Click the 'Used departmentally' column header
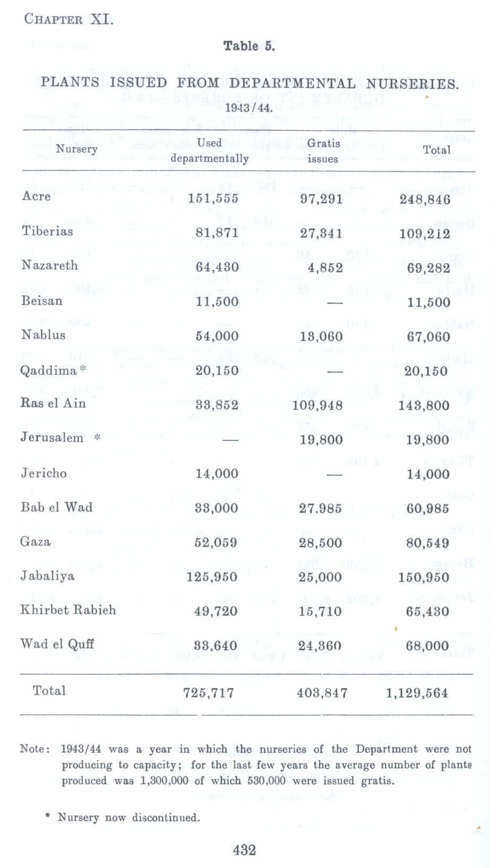The height and width of the screenshot is (868, 490). click(210, 150)
